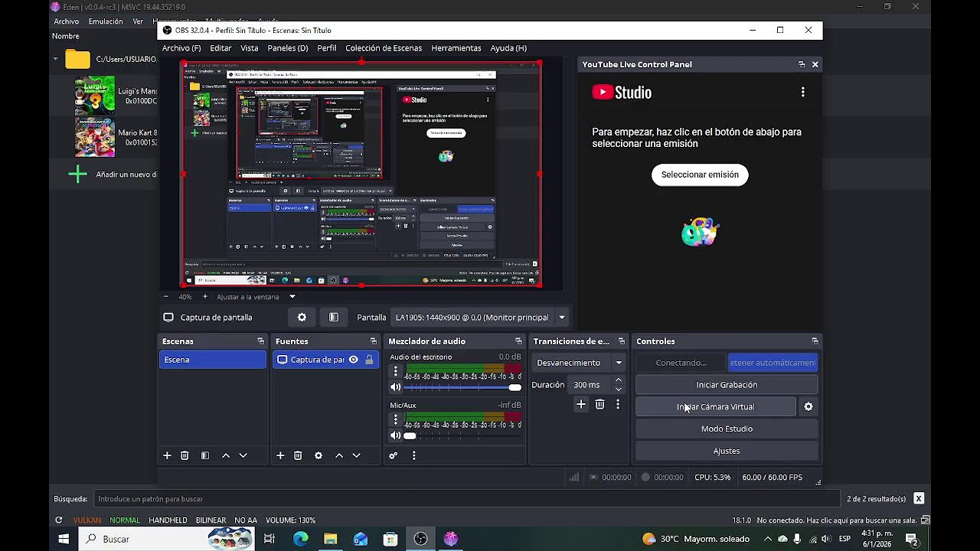
Task: Open Ajustes in Controles panel
Action: [727, 451]
